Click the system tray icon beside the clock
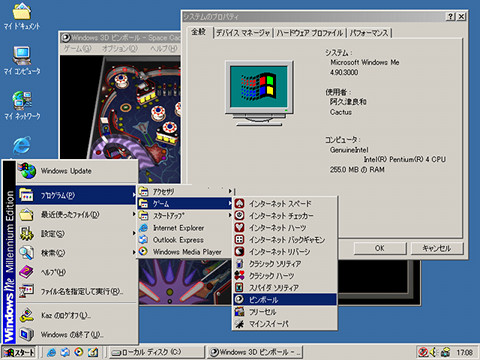 click(445, 352)
